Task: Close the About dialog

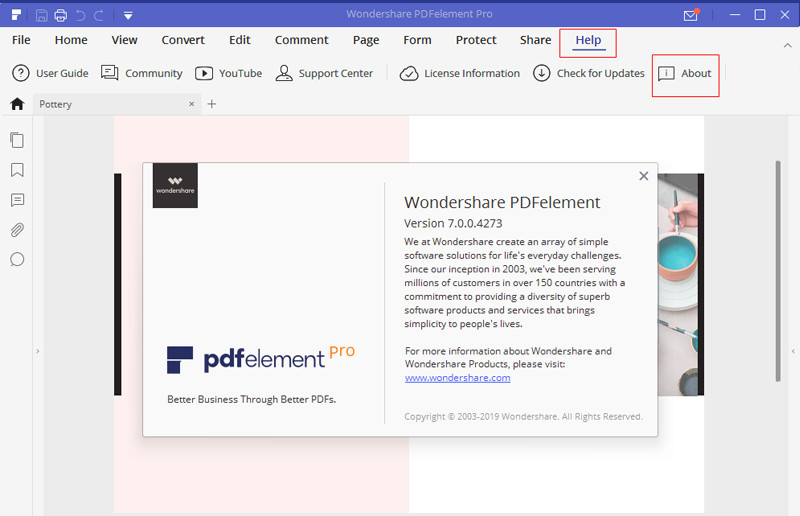Action: coord(644,176)
